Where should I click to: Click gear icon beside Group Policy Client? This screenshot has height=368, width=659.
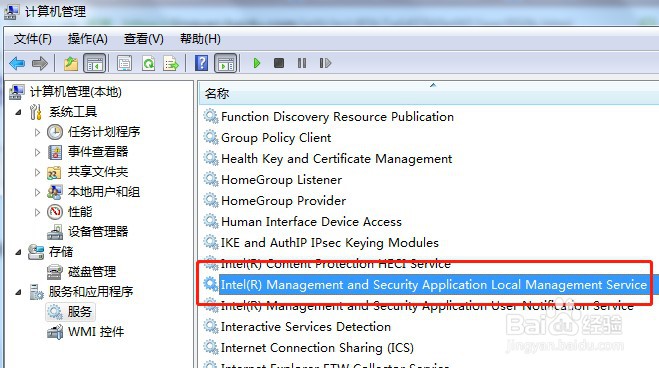(211, 137)
